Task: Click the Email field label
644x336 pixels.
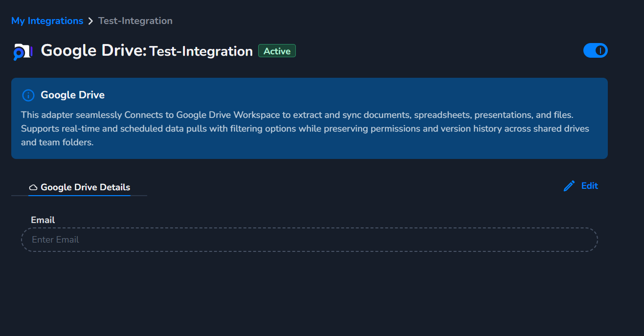Action: [x=43, y=220]
